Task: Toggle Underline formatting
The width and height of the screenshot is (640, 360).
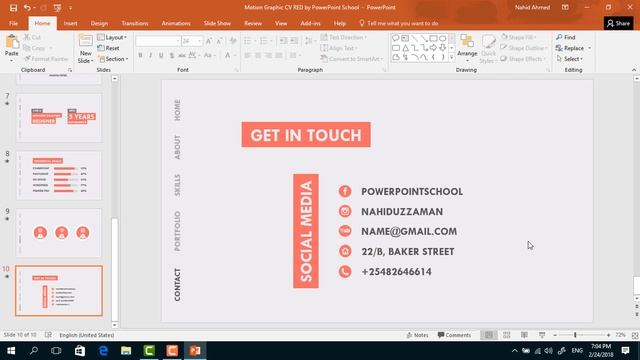Action: click(161, 55)
